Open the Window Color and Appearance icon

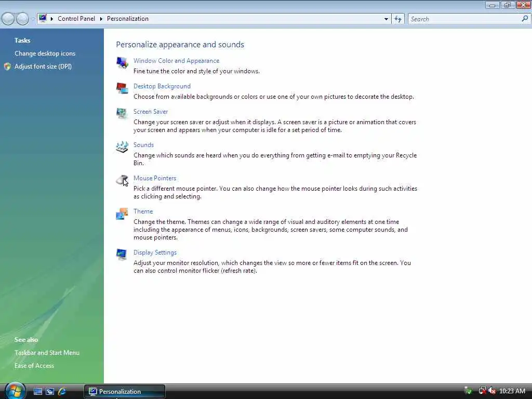pos(122,63)
